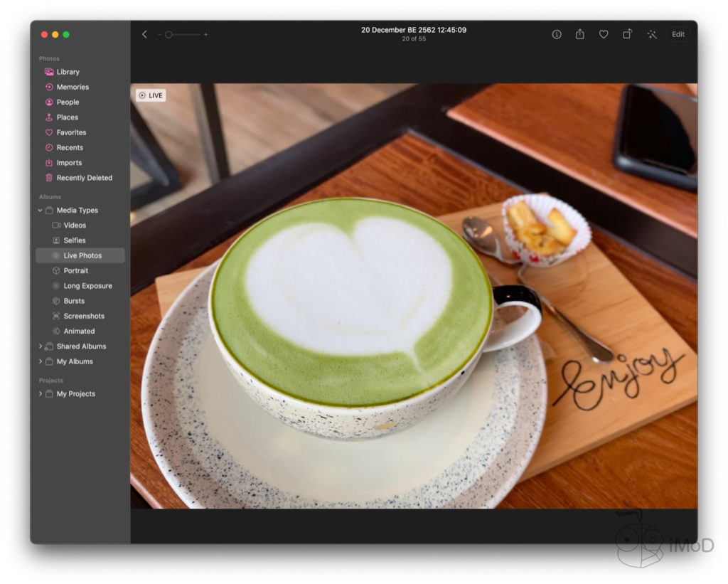Open the Share menu icon
Viewport: 728px width, 584px height.
[580, 34]
